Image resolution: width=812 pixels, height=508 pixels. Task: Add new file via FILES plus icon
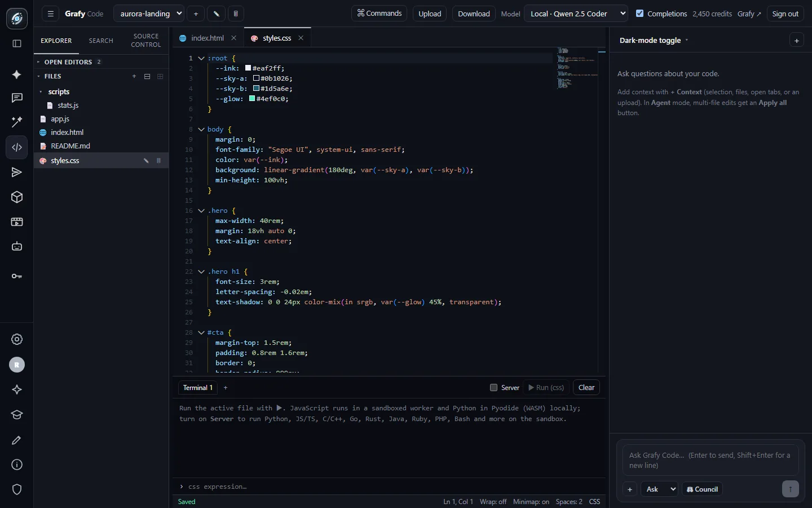tap(134, 76)
